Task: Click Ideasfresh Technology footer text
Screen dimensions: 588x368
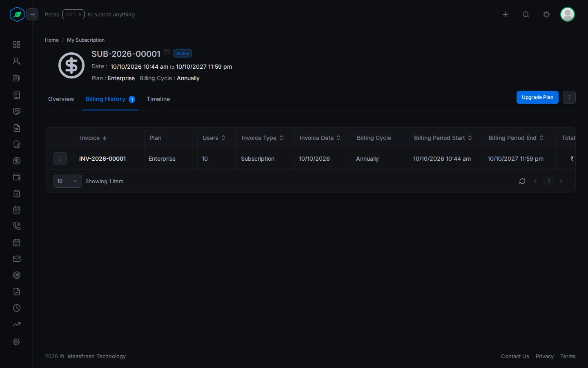Action: [x=97, y=357]
